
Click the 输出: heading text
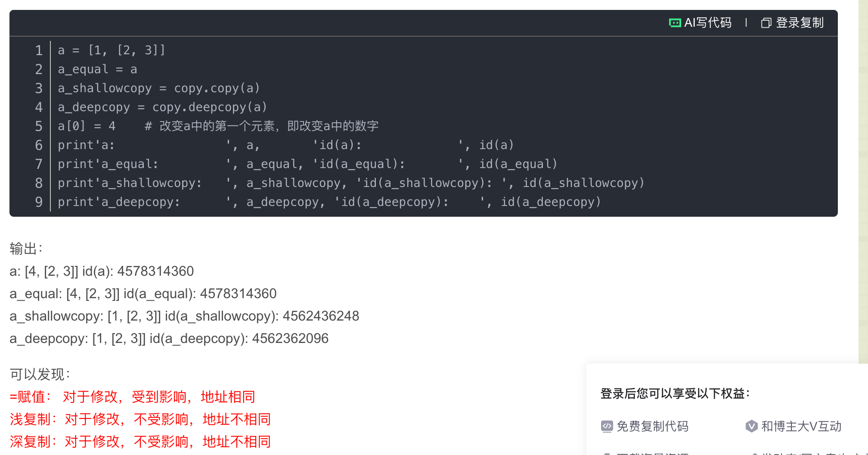tap(26, 249)
